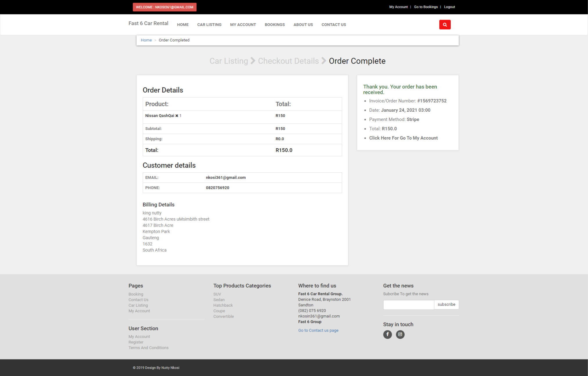This screenshot has height=376, width=588.
Task: Select Terms And Conditions in User Section
Action: coord(148,348)
